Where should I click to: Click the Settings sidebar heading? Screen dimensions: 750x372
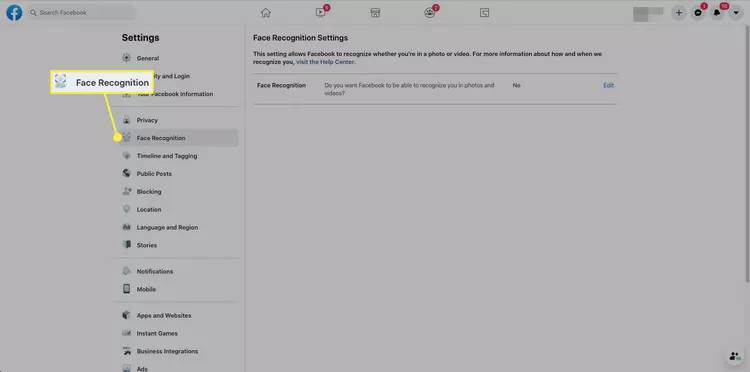tap(141, 38)
